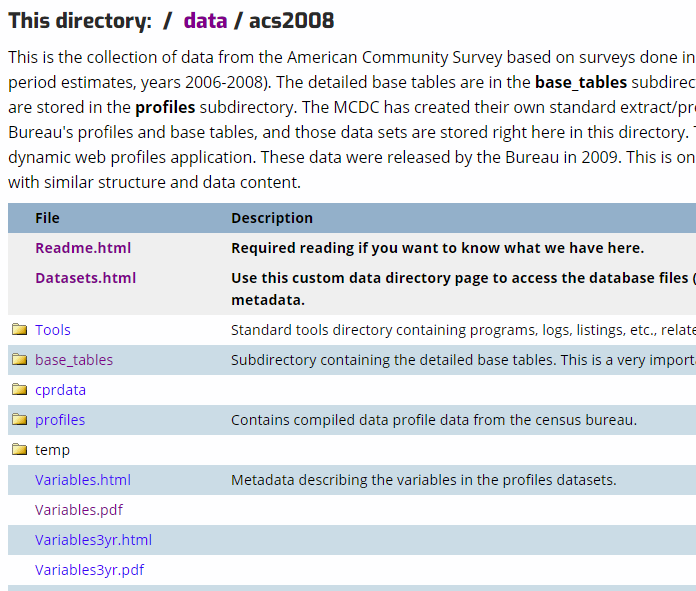The height and width of the screenshot is (591, 696).
Task: Click the folder icon beside profiles
Action: pos(19,420)
